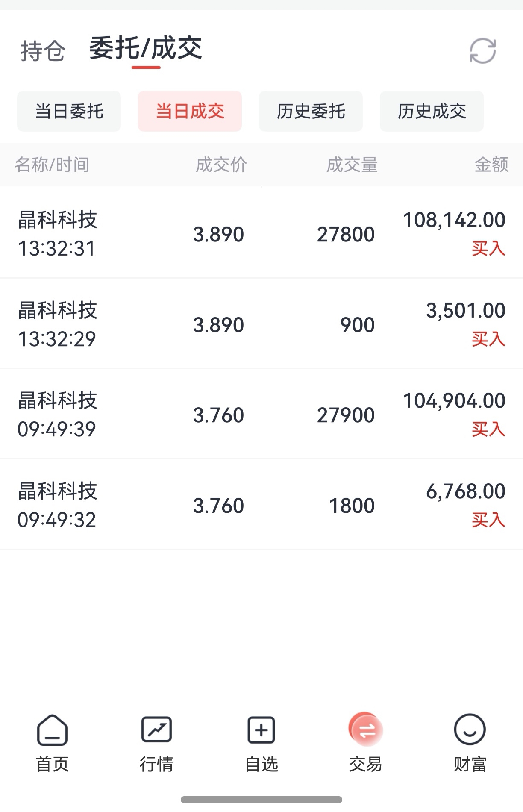Select the 当日成交 filter button
523x812 pixels.
point(190,111)
